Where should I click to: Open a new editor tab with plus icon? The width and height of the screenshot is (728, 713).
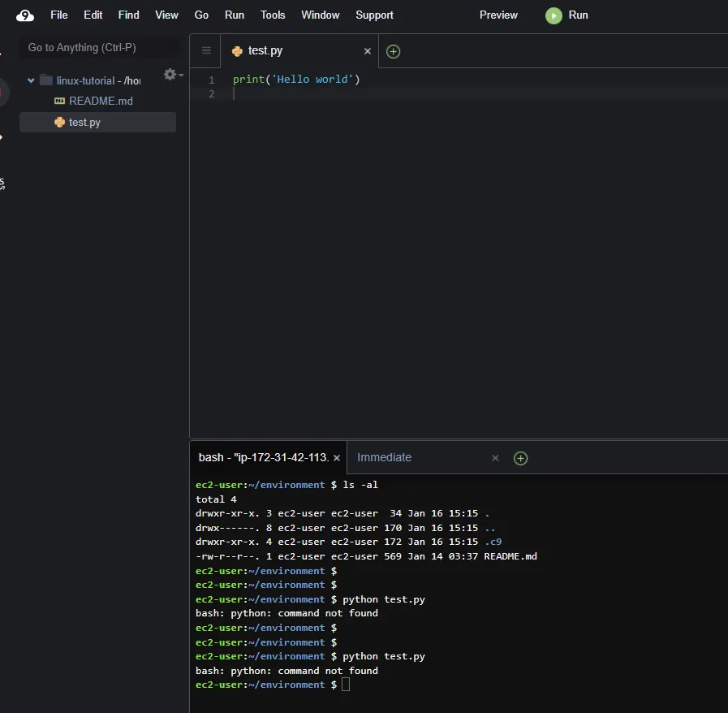pyautogui.click(x=394, y=51)
